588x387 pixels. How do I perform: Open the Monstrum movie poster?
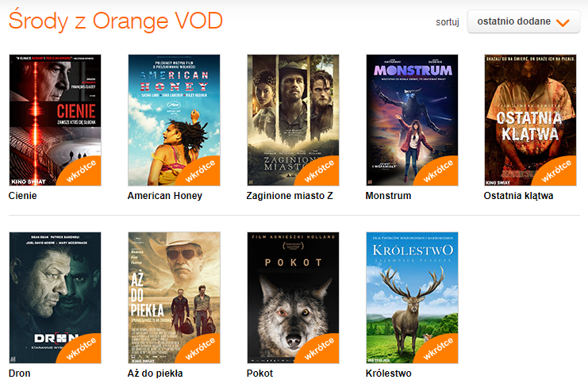coord(412,121)
